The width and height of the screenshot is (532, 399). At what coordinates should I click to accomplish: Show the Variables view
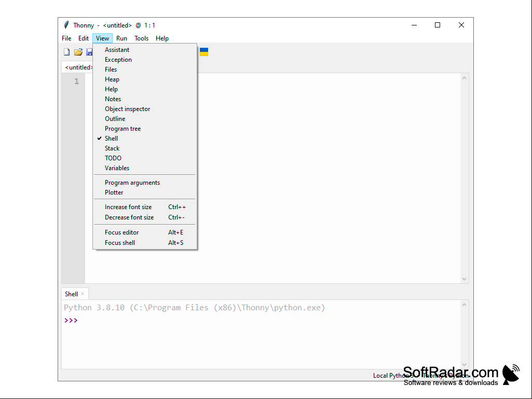tap(145, 168)
